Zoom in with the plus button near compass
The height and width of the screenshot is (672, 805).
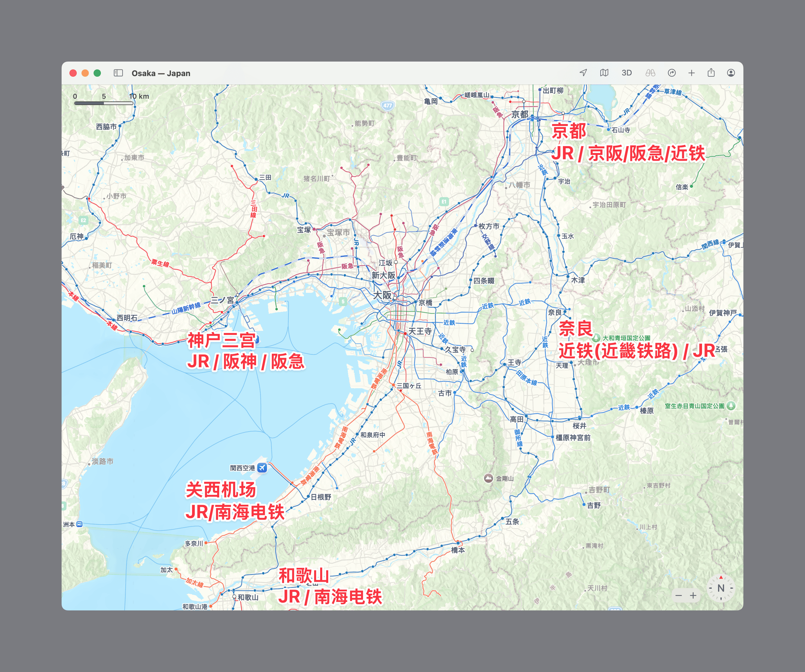point(693,595)
